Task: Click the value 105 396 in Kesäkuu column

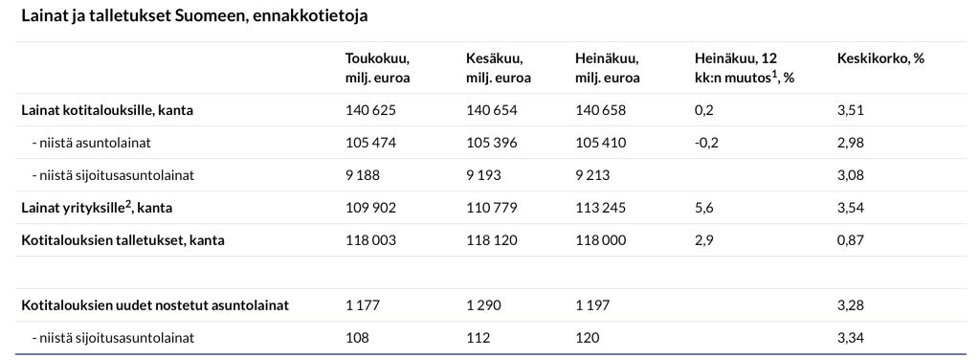Action: (x=492, y=143)
